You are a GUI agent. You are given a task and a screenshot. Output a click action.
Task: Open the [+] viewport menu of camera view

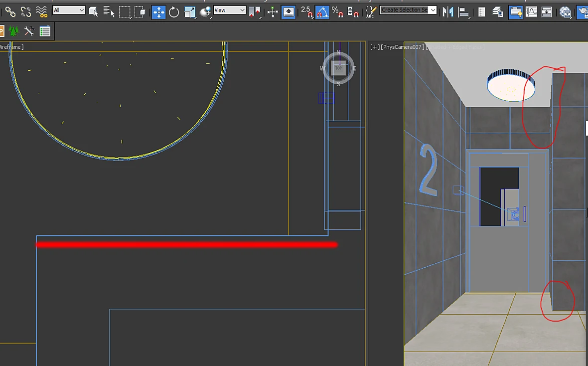(375, 47)
